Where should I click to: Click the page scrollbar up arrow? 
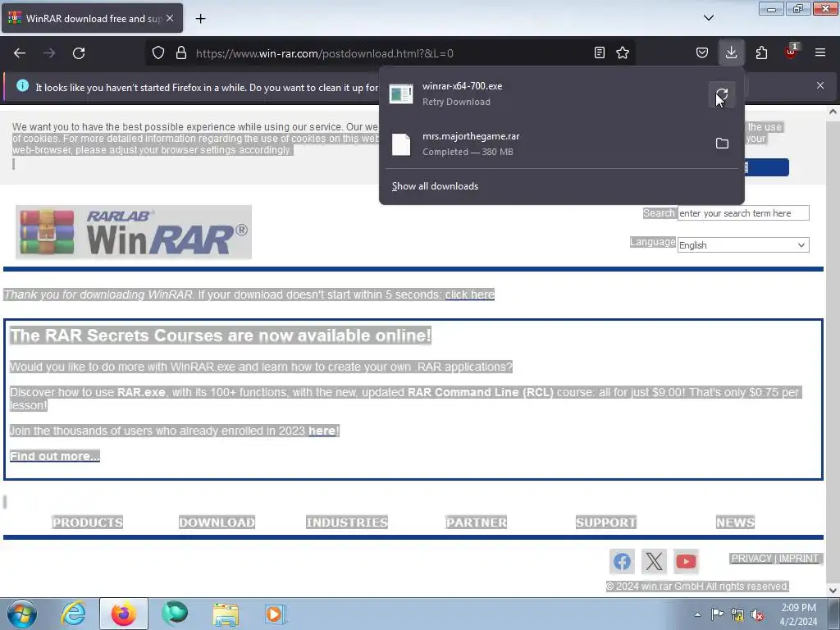pyautogui.click(x=833, y=112)
